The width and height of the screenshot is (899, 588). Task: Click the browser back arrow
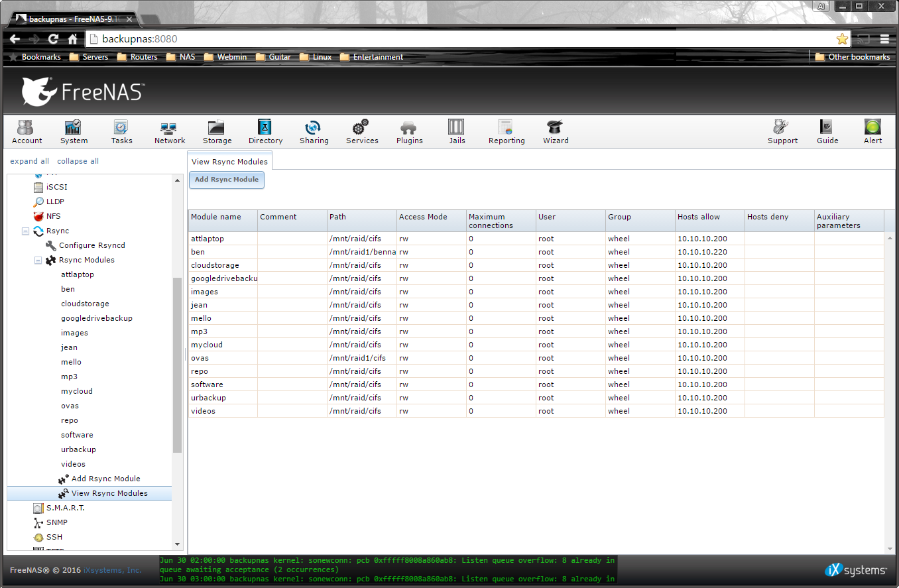coord(15,39)
